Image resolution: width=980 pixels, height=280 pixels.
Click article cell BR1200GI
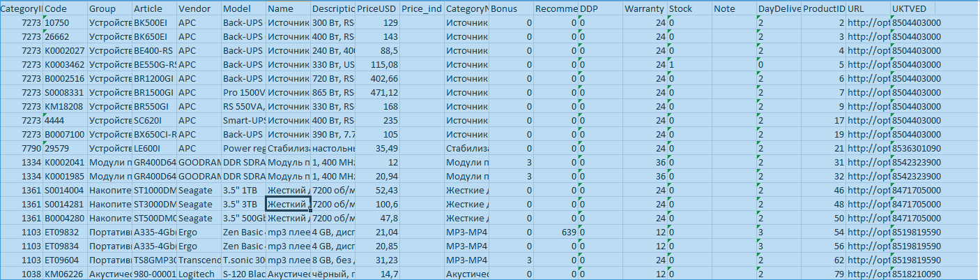click(x=155, y=79)
